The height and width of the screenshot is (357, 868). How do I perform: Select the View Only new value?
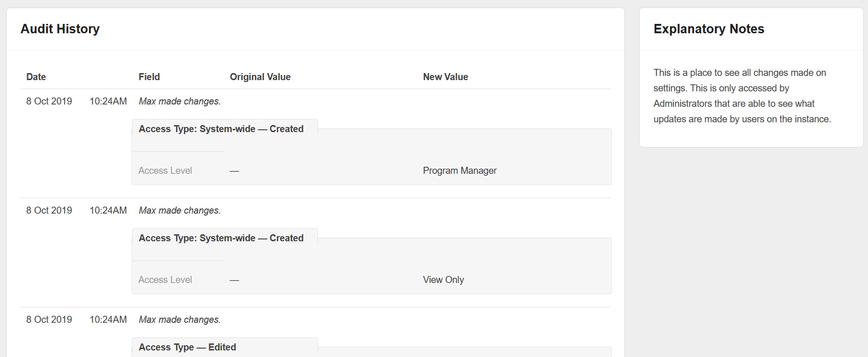(443, 280)
